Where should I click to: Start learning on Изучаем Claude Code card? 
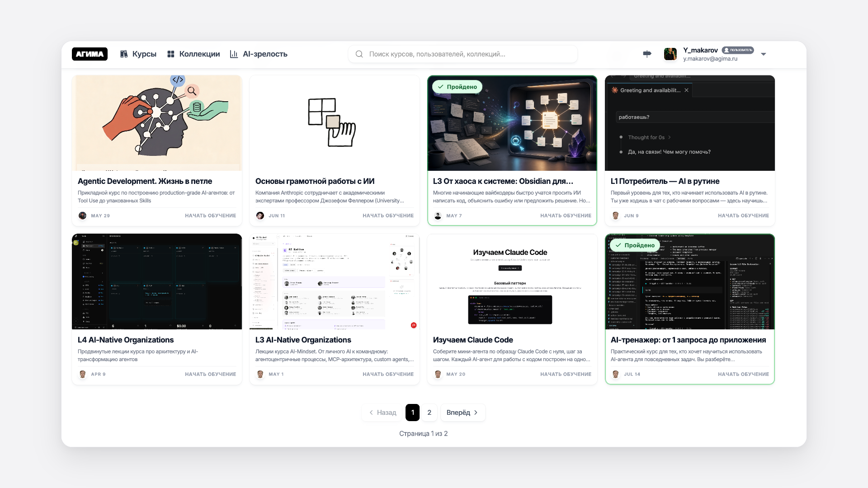[x=566, y=374]
